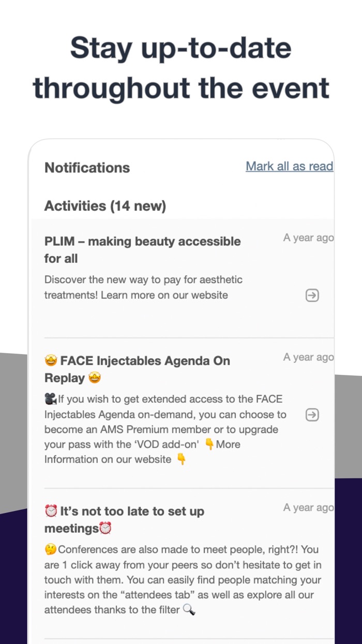Click the 'Stay up-to-date throughout the event' heading
This screenshot has width=362, height=644.
(181, 68)
